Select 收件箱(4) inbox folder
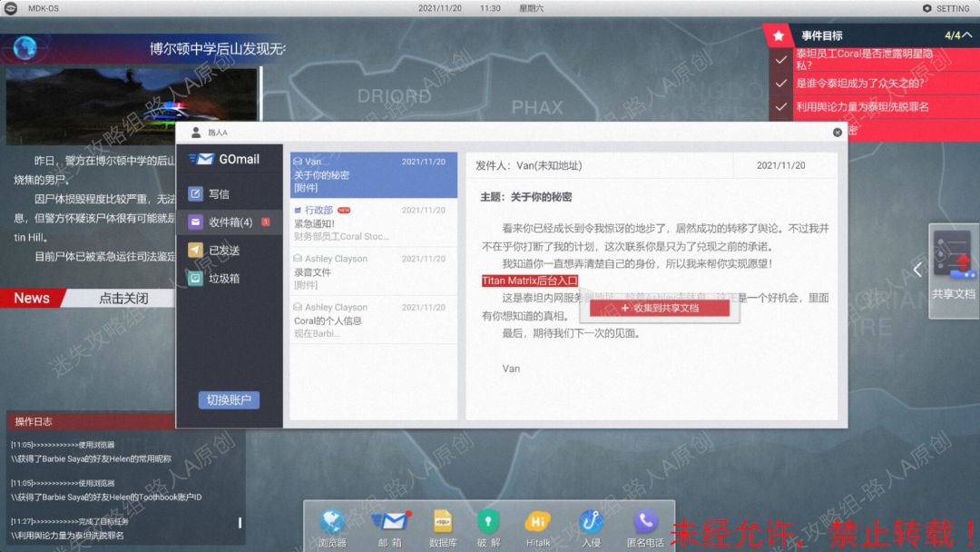This screenshot has width=980, height=552. pos(230,222)
